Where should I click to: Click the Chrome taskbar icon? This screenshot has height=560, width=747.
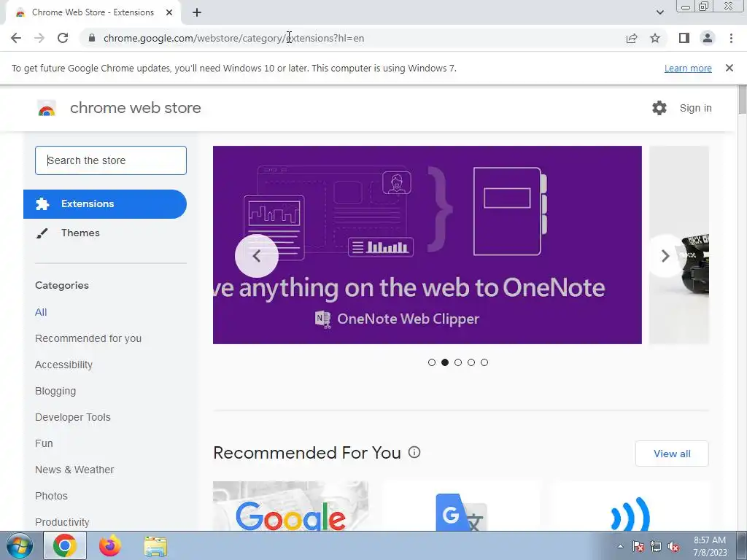point(65,545)
